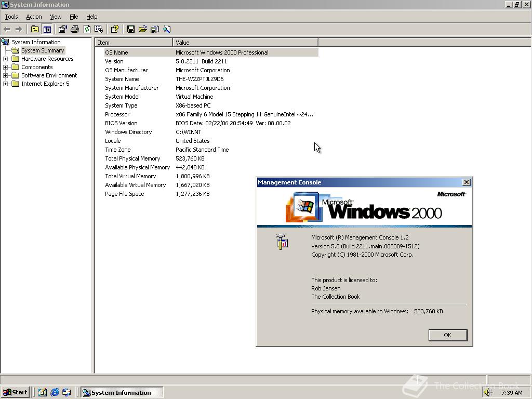Select Software Environment folder in tree

pyautogui.click(x=49, y=75)
